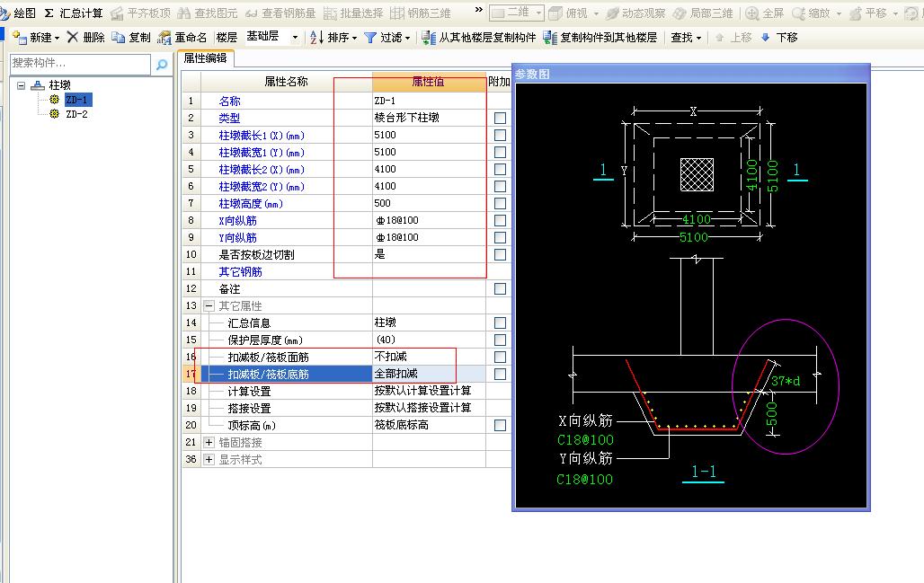The width and height of the screenshot is (924, 583).
Task: Click 按默认计算设置计算 value
Action: coord(429,391)
